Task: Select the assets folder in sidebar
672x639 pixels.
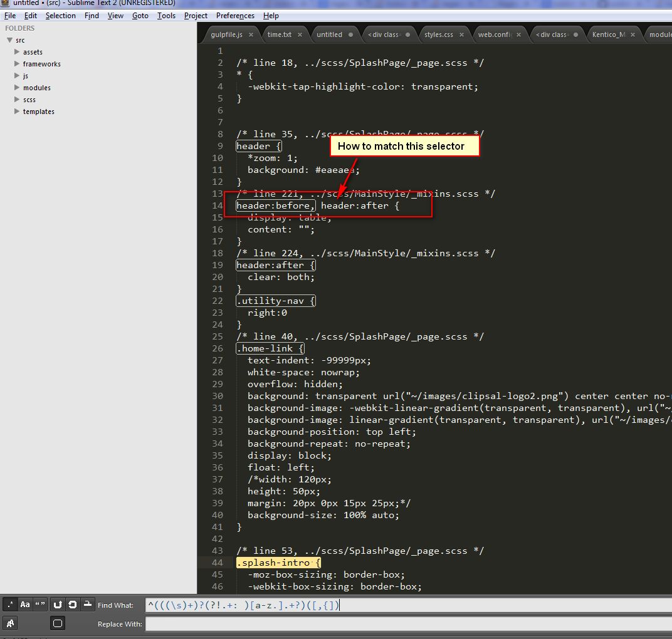Action: [x=33, y=52]
